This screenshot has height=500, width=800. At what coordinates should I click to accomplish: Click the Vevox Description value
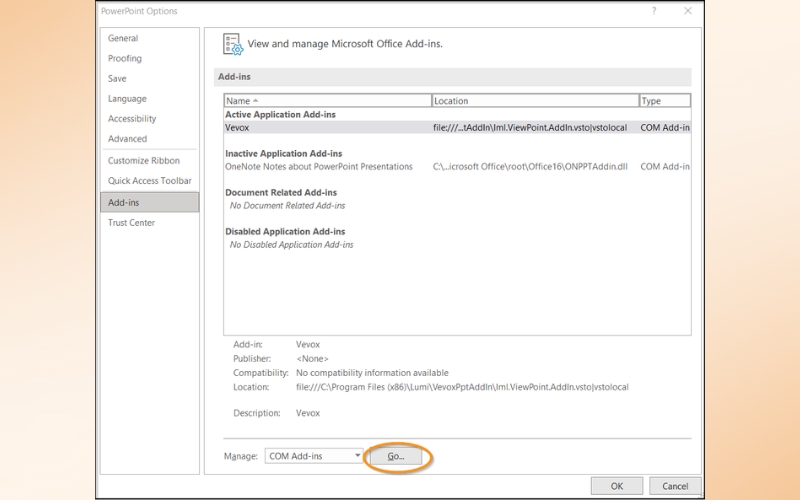tap(308, 413)
